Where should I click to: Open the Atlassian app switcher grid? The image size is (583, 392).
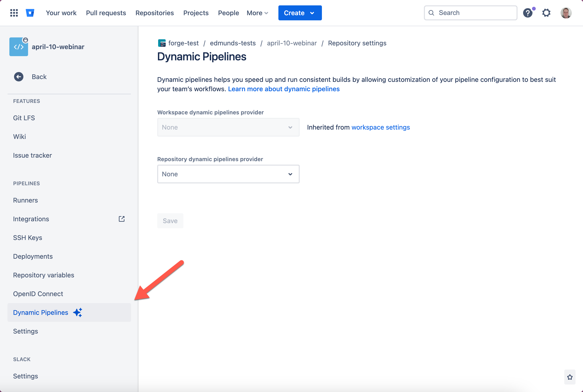click(x=14, y=13)
